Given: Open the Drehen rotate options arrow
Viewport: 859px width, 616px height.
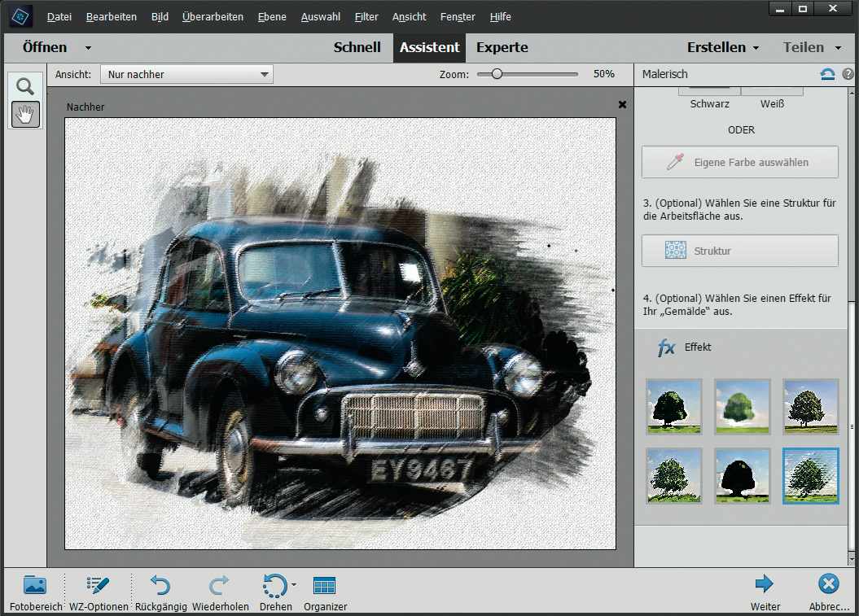Looking at the screenshot, I should [294, 584].
